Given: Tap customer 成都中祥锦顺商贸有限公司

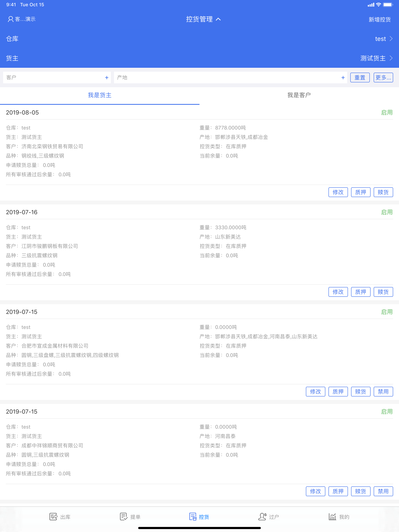Looking at the screenshot, I should click(52, 446).
